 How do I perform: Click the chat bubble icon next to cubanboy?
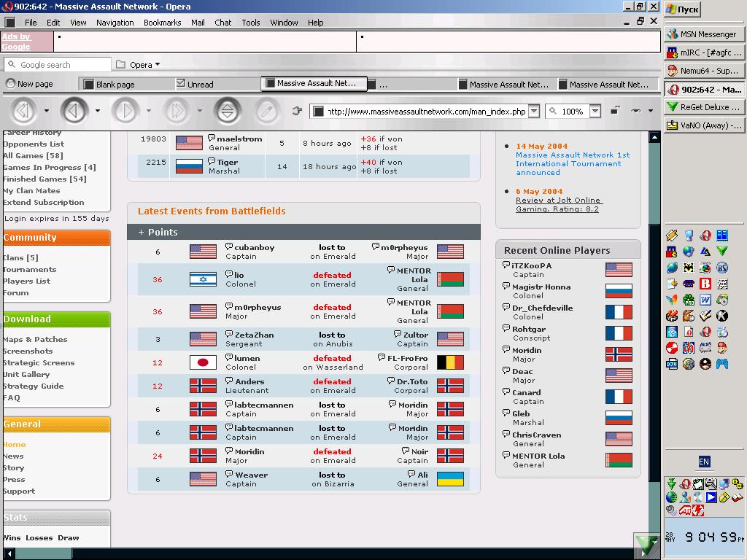229,246
